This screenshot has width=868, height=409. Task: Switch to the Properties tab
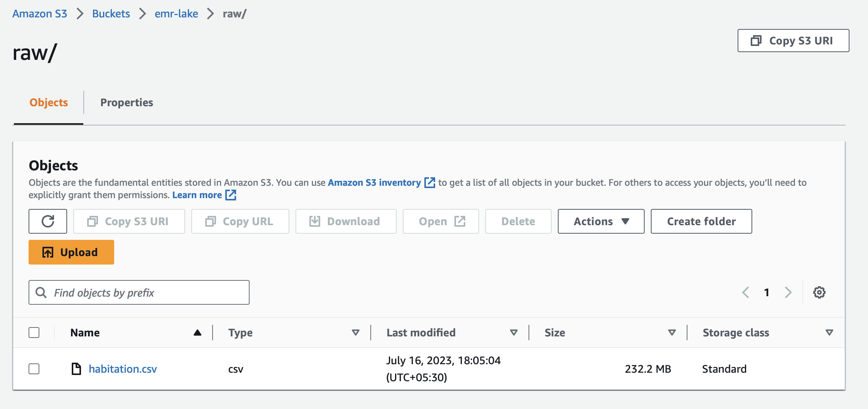coord(127,102)
